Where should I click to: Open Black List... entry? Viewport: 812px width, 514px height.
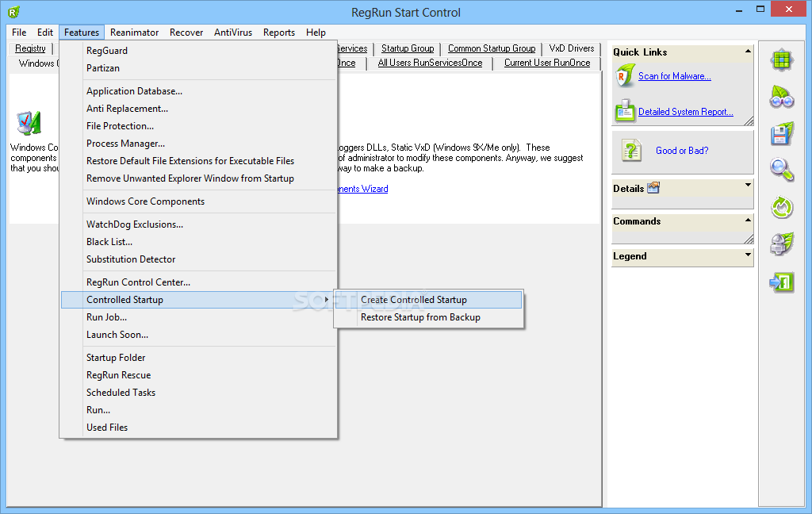(x=199, y=241)
